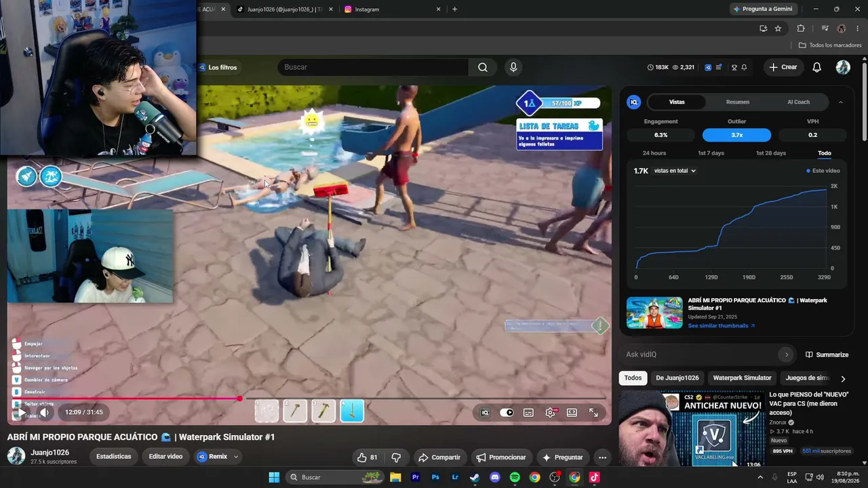Click the Editar video button
Image resolution: width=868 pixels, height=488 pixels.
click(x=165, y=457)
